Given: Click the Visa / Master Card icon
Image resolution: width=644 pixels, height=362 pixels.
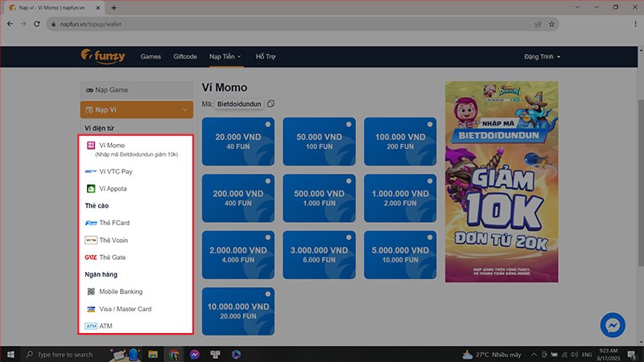Looking at the screenshot, I should point(91,309).
